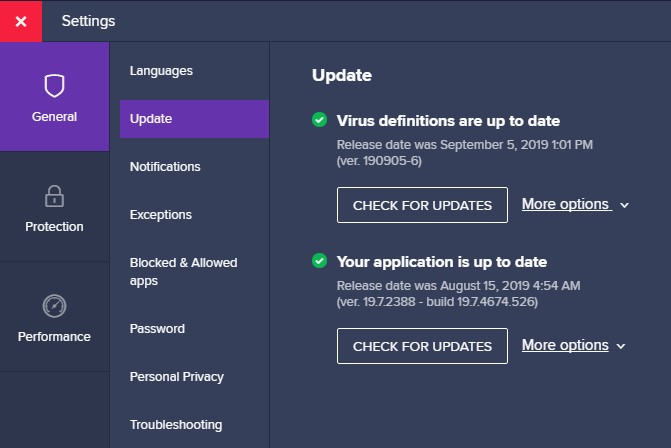Open the Exceptions section

161,215
